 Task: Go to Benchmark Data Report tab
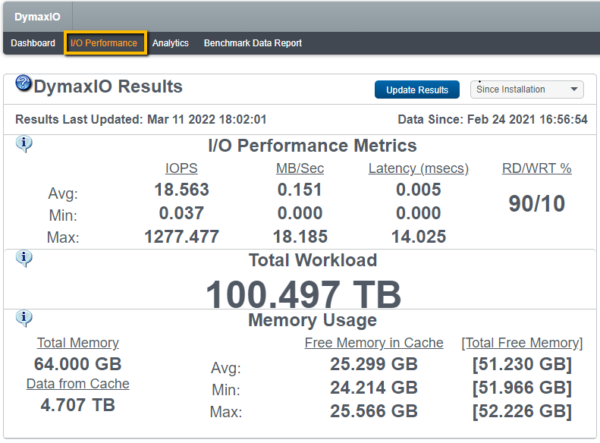[252, 43]
